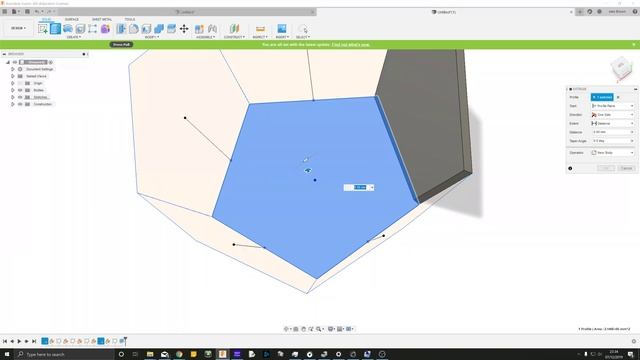The width and height of the screenshot is (640, 360).
Task: Click the timeline Play button
Action: coord(19,341)
